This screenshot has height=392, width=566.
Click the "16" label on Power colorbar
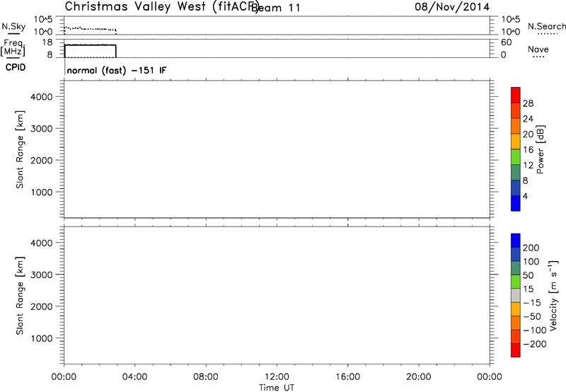click(x=528, y=150)
